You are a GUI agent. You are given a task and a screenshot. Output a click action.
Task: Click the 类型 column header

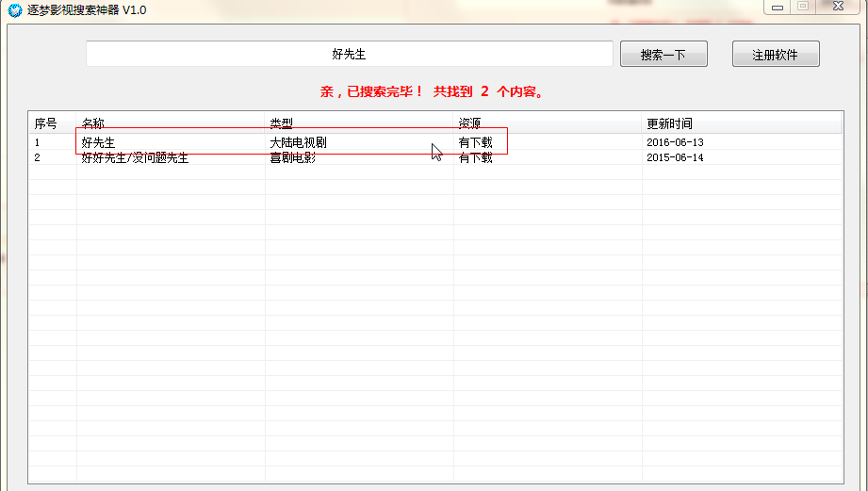point(282,123)
